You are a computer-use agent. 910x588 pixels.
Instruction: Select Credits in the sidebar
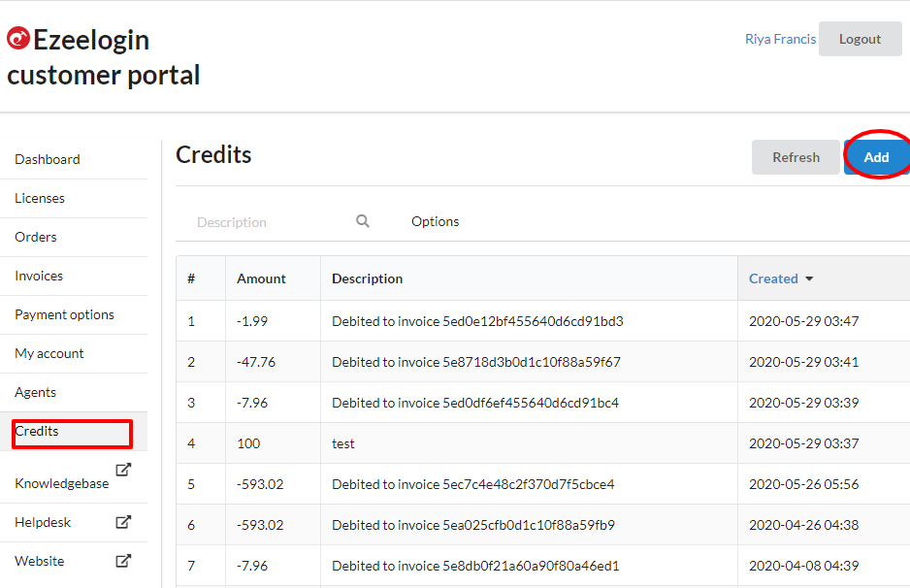[x=37, y=431]
